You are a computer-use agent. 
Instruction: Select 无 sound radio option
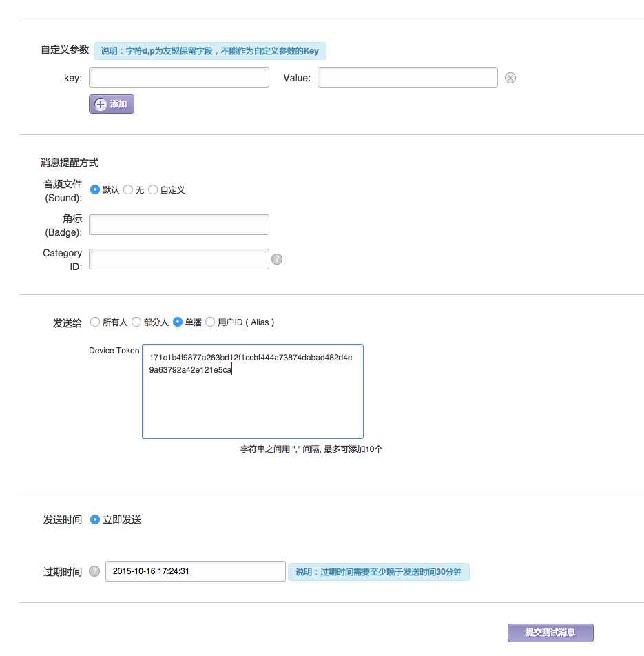click(128, 189)
